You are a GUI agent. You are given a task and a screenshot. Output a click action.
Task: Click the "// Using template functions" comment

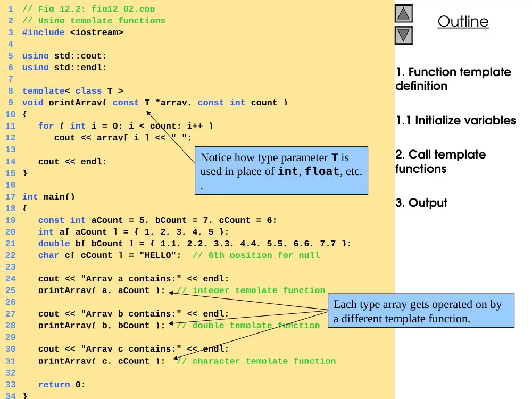pyautogui.click(x=94, y=21)
